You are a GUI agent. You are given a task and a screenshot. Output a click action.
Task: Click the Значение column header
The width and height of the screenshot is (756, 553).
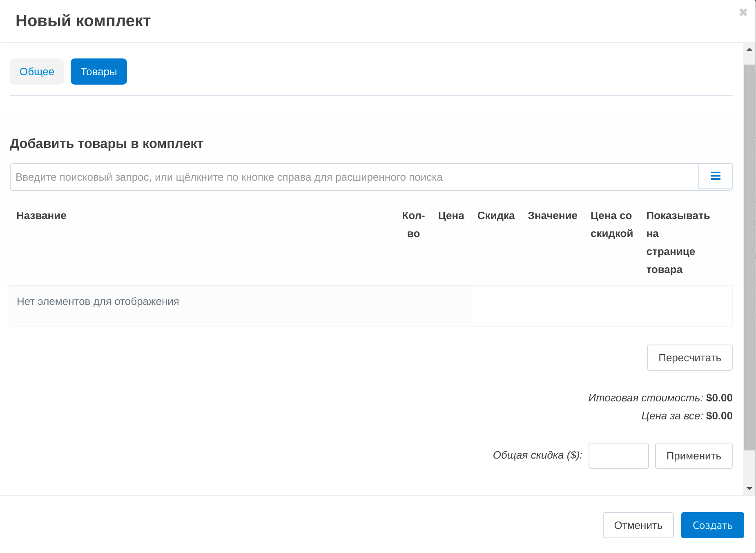coord(552,215)
